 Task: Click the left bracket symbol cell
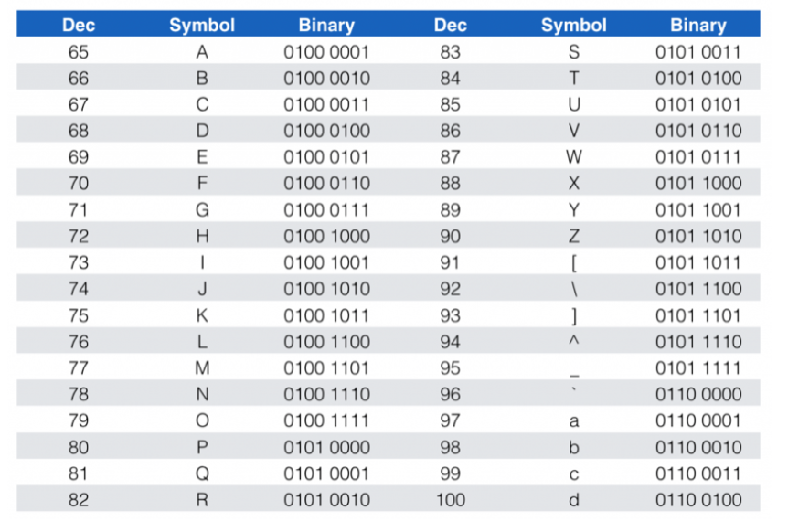(574, 263)
